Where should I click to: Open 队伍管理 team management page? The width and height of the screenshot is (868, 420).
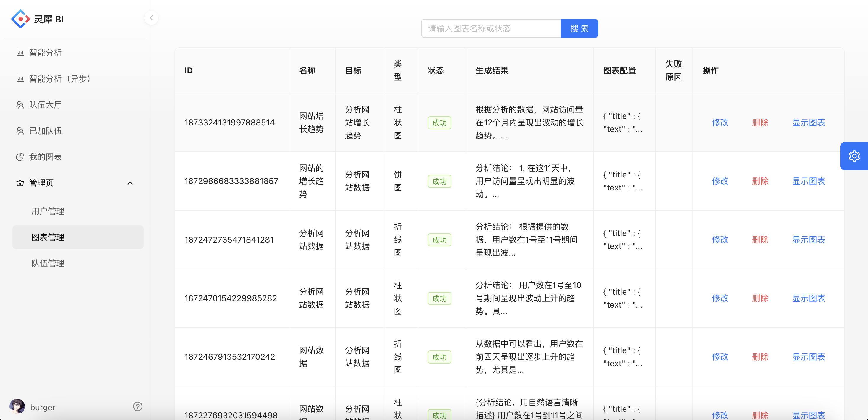point(48,263)
